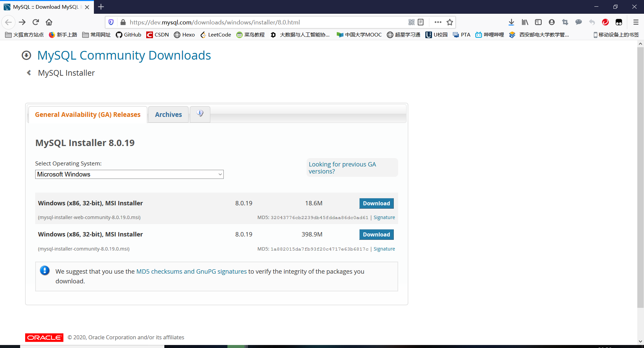Image resolution: width=644 pixels, height=348 pixels.
Task: Open the Downloads panel icon
Action: [x=511, y=22]
